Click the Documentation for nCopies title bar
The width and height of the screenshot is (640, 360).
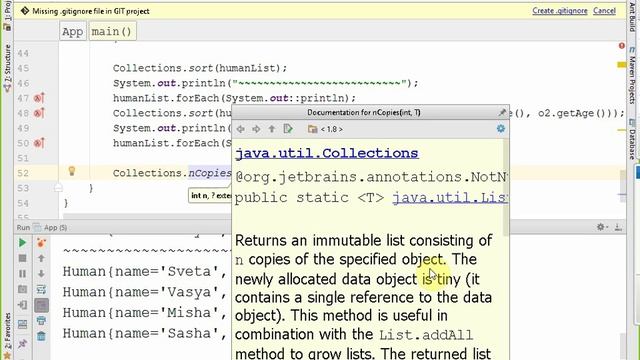tap(364, 112)
